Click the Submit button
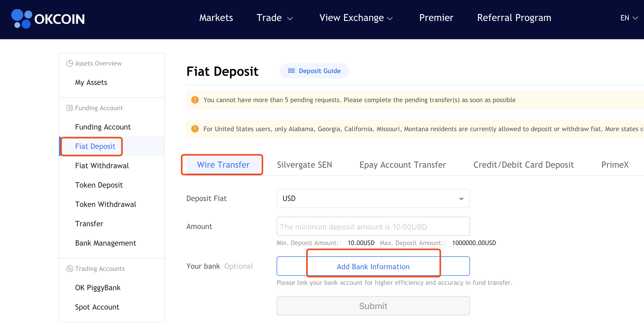The width and height of the screenshot is (644, 330). 373,306
